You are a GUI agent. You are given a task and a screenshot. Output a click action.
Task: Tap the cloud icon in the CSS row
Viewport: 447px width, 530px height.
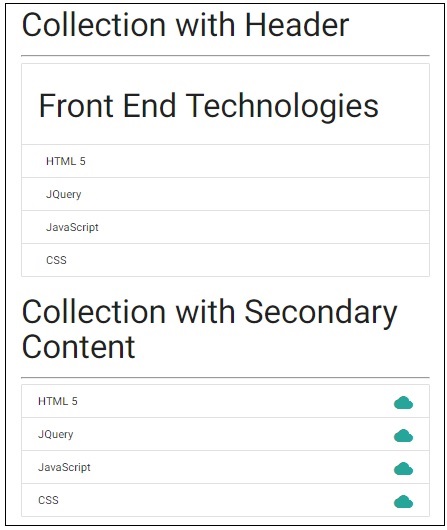[403, 501]
